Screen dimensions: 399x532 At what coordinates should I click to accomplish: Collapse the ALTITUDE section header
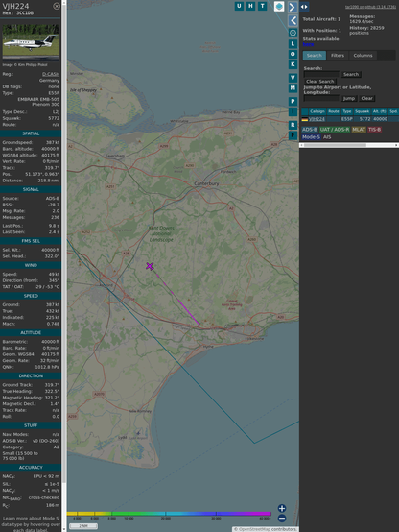click(31, 333)
